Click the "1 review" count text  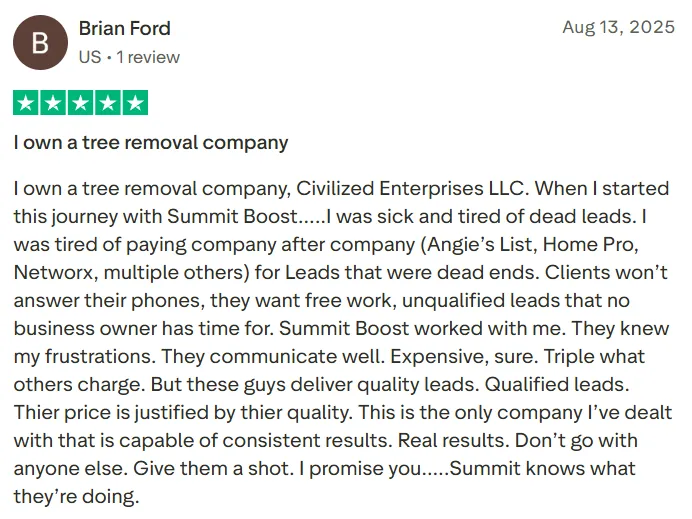(148, 57)
